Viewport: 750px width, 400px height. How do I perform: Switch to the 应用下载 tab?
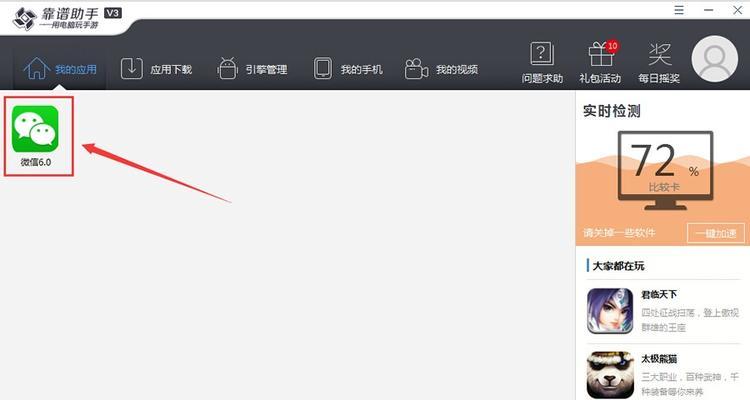pyautogui.click(x=156, y=69)
